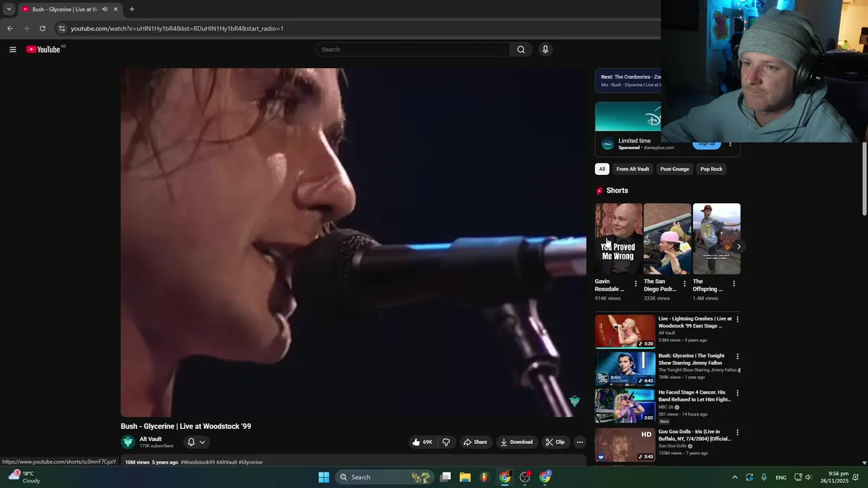Click the video player to pause
Viewport: 868px width, 488px height.
(353, 242)
